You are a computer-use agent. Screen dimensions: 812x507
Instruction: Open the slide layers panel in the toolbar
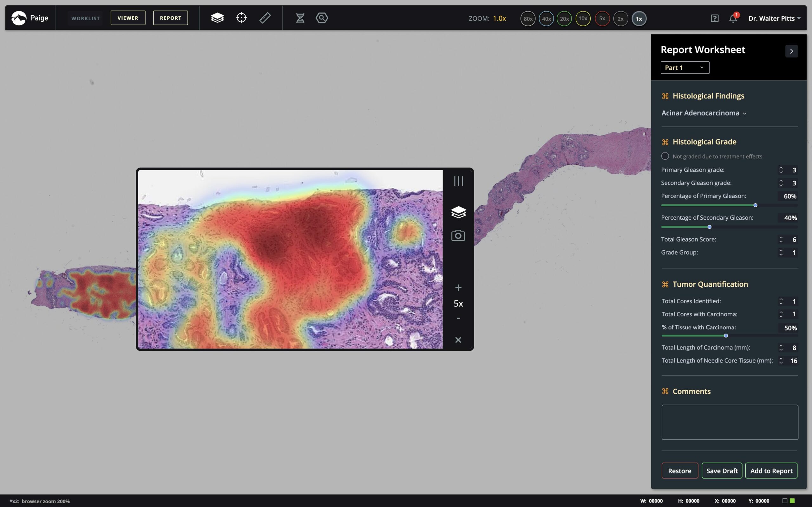pyautogui.click(x=217, y=18)
